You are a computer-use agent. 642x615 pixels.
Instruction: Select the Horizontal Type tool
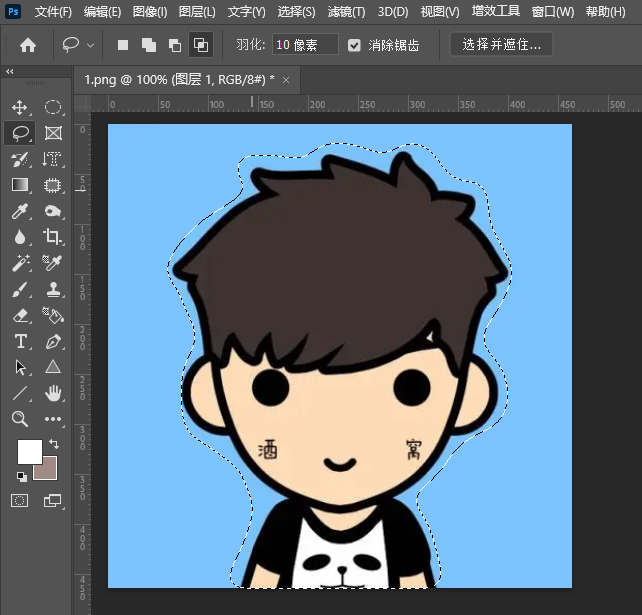coord(20,341)
